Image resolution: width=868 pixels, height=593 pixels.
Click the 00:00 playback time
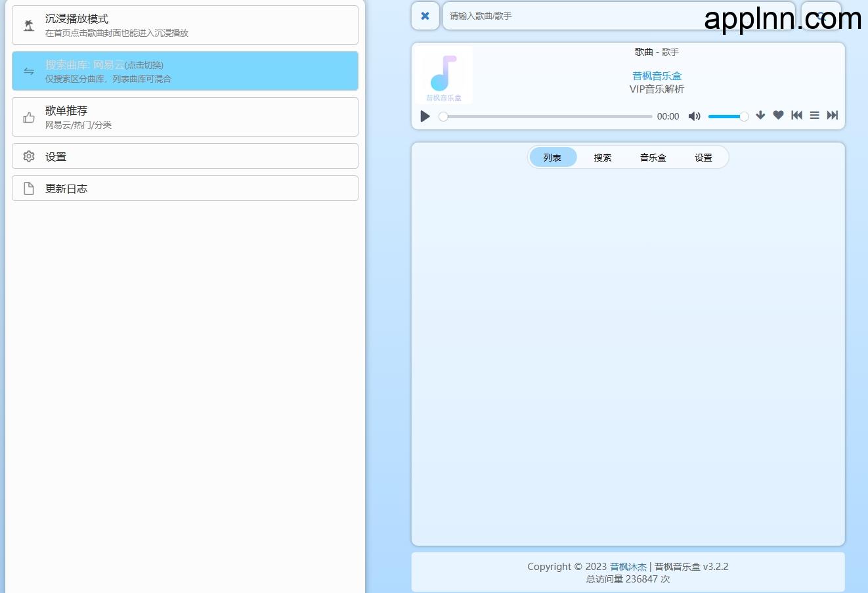668,116
